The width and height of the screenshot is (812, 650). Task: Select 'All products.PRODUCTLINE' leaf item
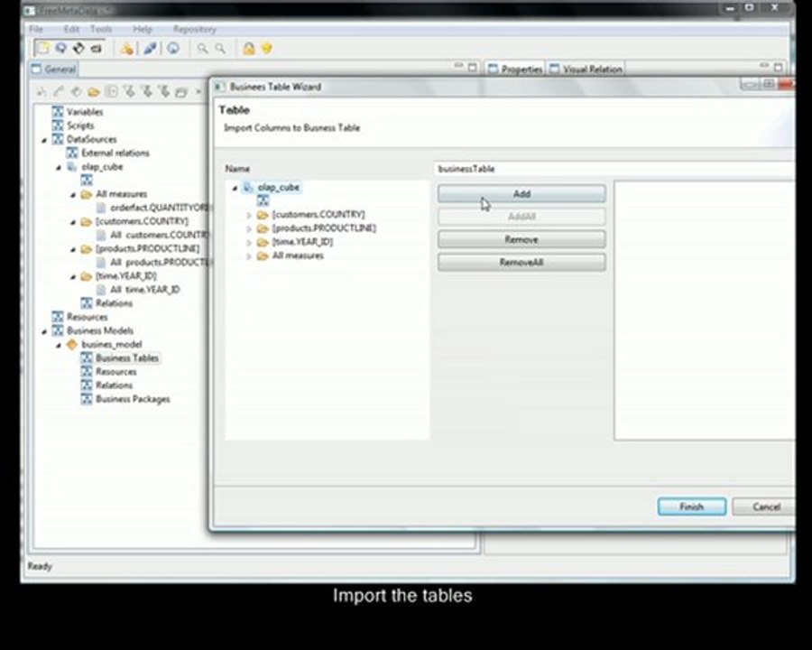[159, 263]
